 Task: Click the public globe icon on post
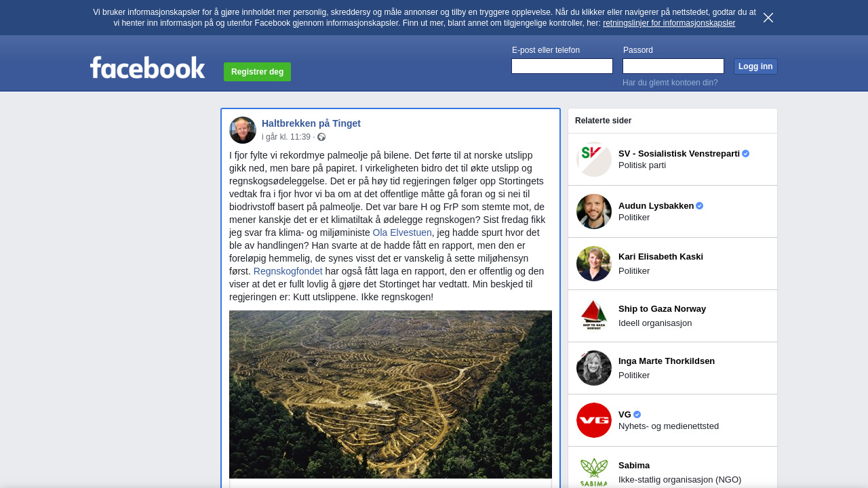point(321,137)
